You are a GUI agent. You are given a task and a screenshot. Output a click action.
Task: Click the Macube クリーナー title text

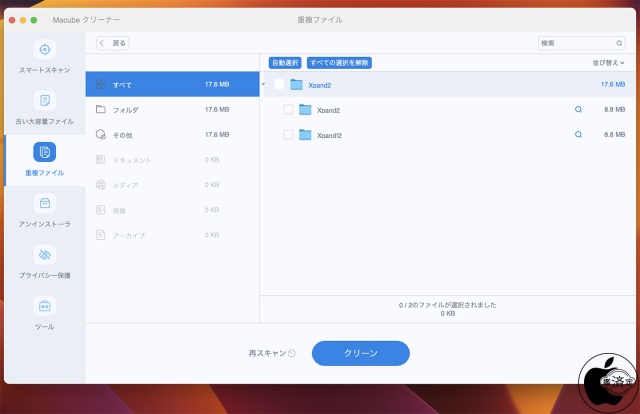tap(86, 20)
